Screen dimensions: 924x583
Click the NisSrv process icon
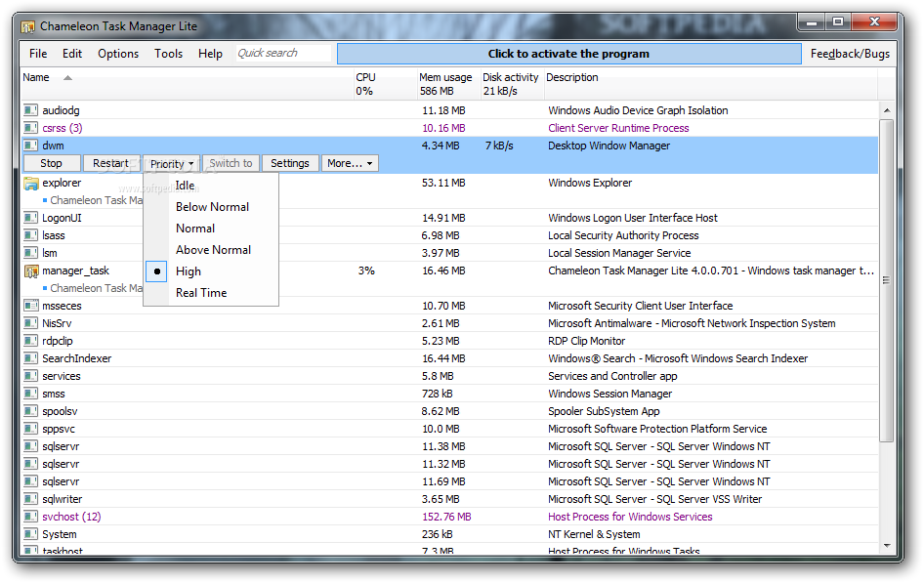pos(30,323)
